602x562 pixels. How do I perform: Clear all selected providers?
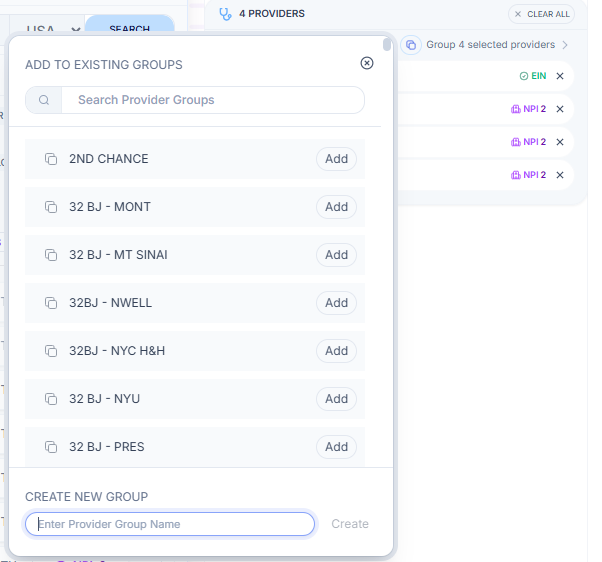click(541, 14)
